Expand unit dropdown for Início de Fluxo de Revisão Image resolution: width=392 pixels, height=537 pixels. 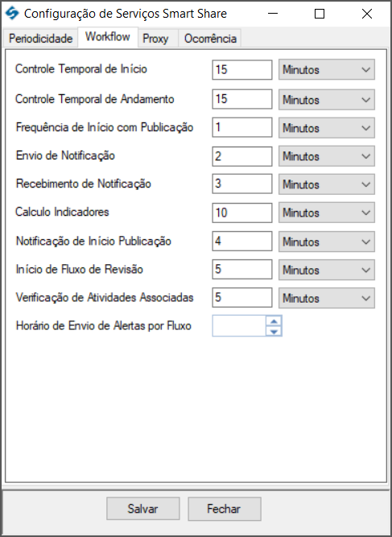point(327,270)
